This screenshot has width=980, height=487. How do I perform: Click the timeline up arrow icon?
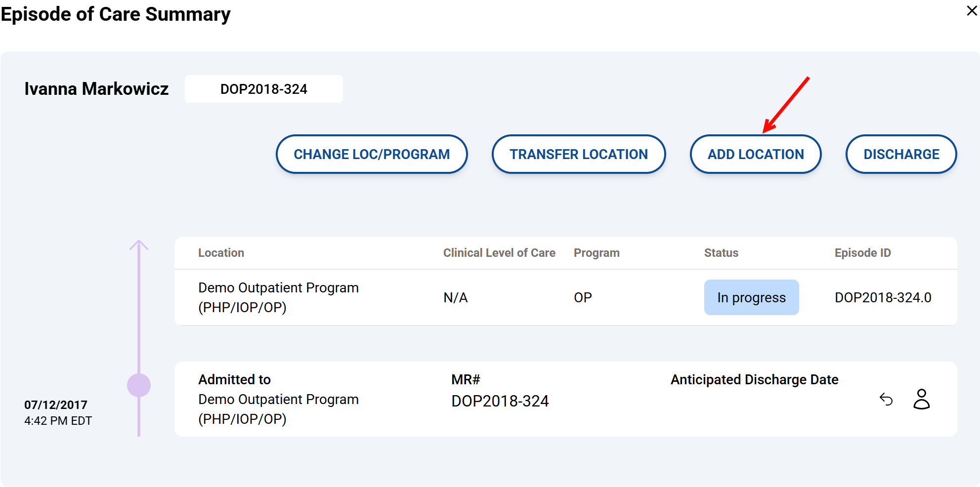(x=139, y=244)
